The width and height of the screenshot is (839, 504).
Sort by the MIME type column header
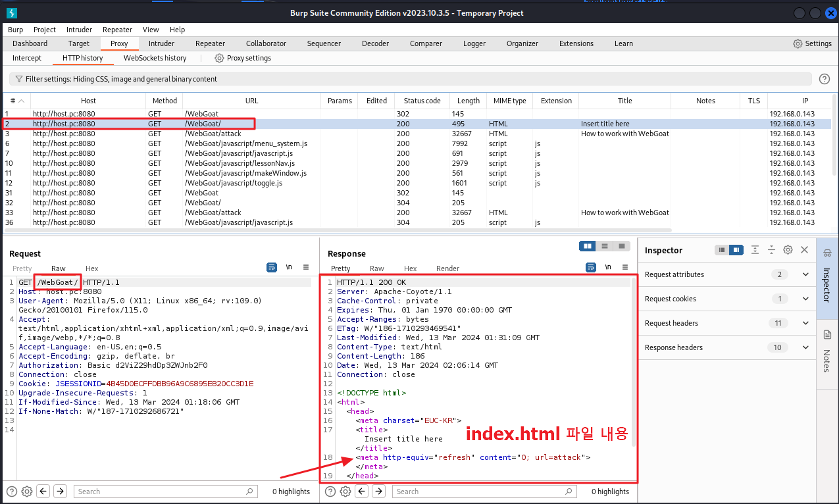click(x=510, y=101)
